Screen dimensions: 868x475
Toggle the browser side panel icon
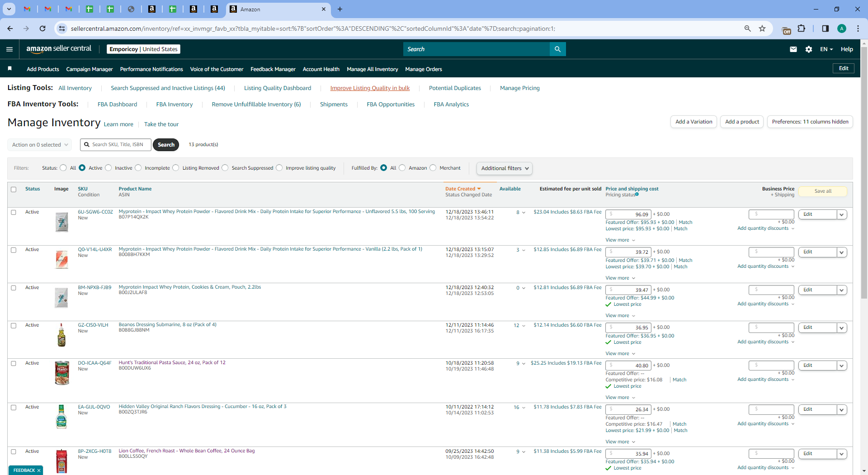click(825, 28)
